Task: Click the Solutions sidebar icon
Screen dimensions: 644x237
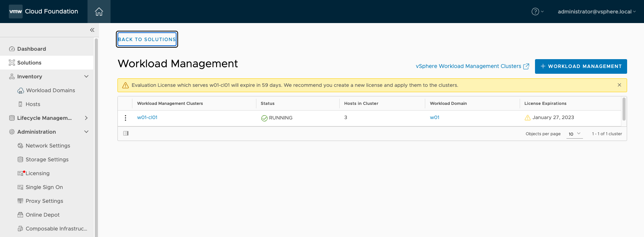Action: 12,63
